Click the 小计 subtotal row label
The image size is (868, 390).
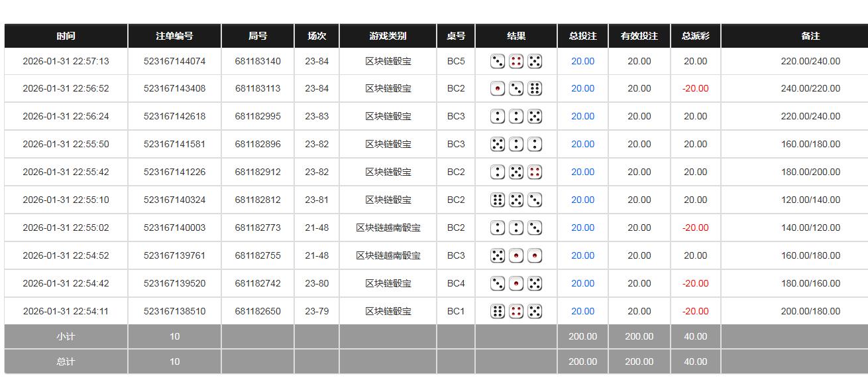pos(65,336)
